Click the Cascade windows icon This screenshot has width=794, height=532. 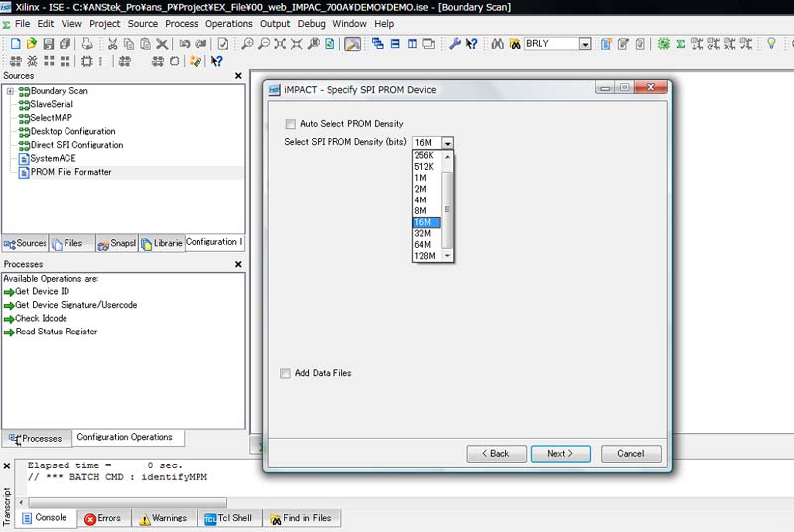(378, 44)
